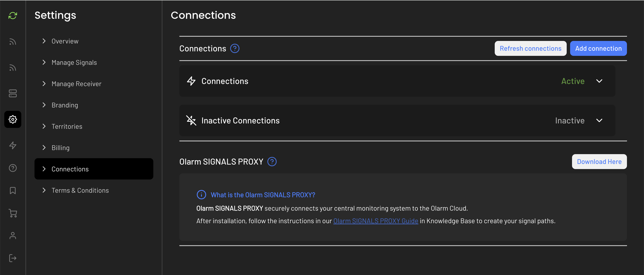
Task: Open the shopping cart sidebar icon
Action: tap(13, 213)
